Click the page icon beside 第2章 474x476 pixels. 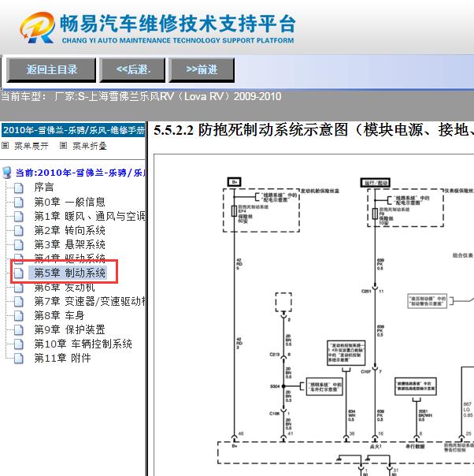[19, 231]
